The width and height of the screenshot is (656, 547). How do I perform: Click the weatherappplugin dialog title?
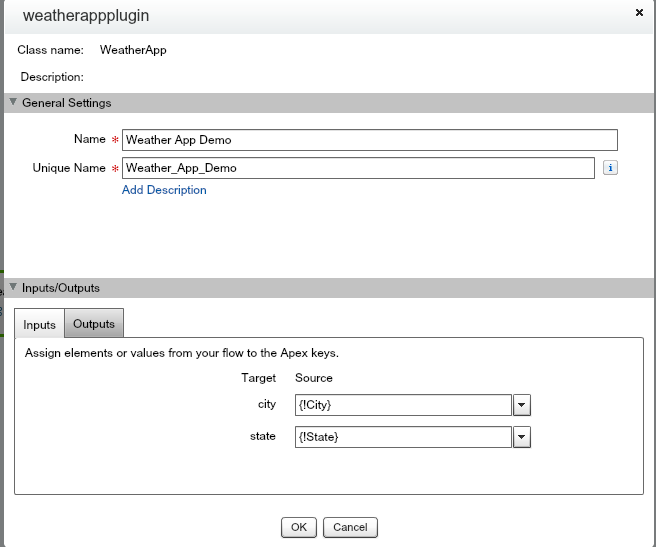coord(86,16)
